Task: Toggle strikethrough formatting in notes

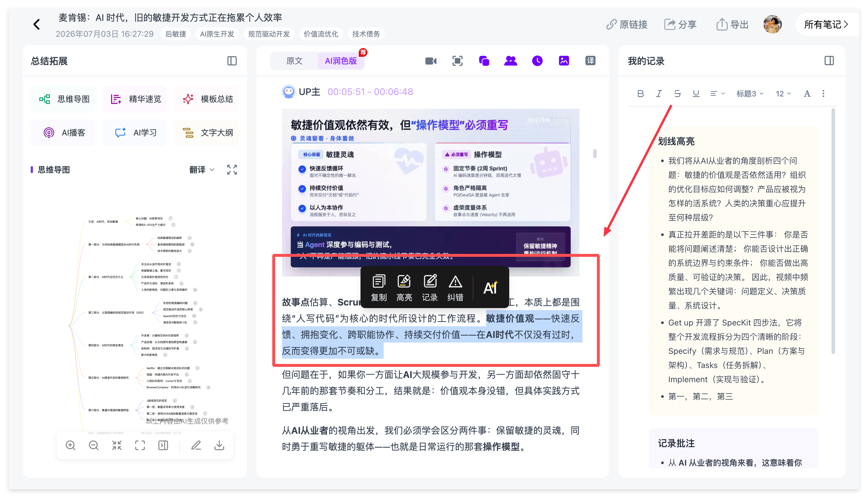Action: (x=677, y=94)
